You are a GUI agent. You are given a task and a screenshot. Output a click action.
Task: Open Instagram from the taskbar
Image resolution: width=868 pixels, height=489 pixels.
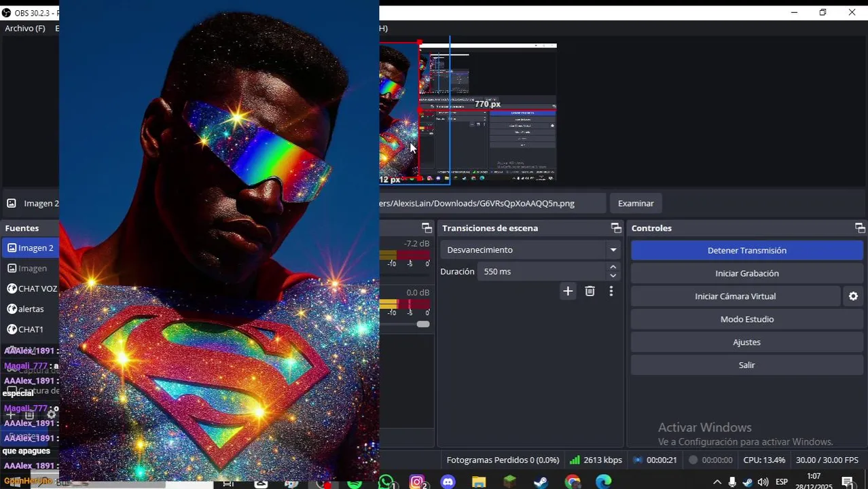(x=418, y=482)
